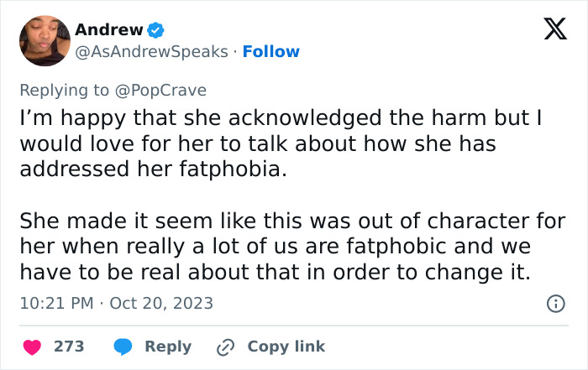Image resolution: width=588 pixels, height=370 pixels.
Task: Click the 10:21 PM time text
Action: point(56,303)
